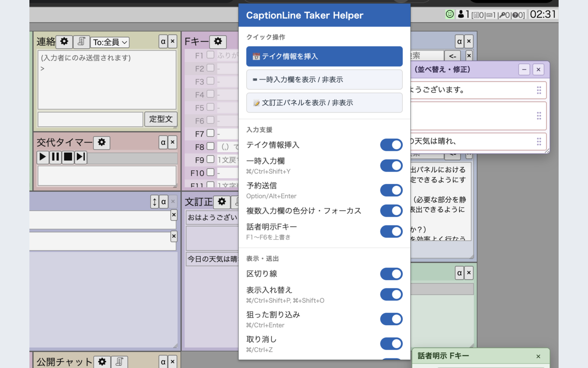
Task: Click the green smiley status icon
Action: (x=450, y=14)
